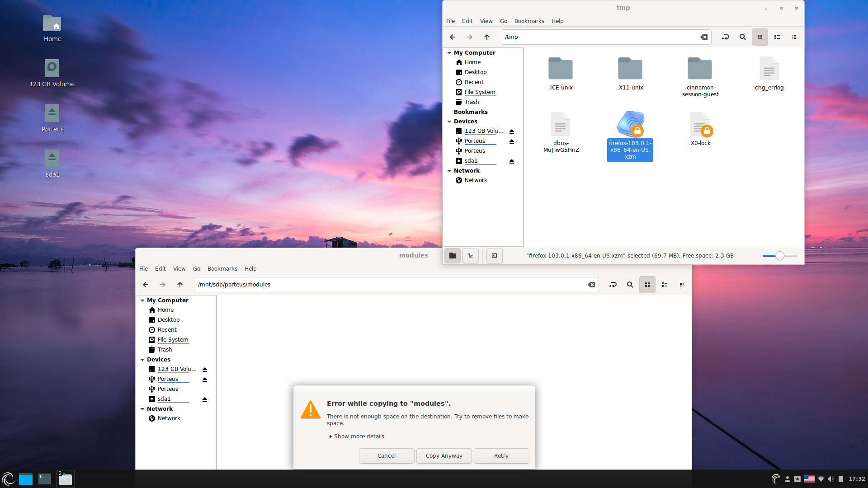Collapse My Computer in modules window sidebar

(142, 300)
